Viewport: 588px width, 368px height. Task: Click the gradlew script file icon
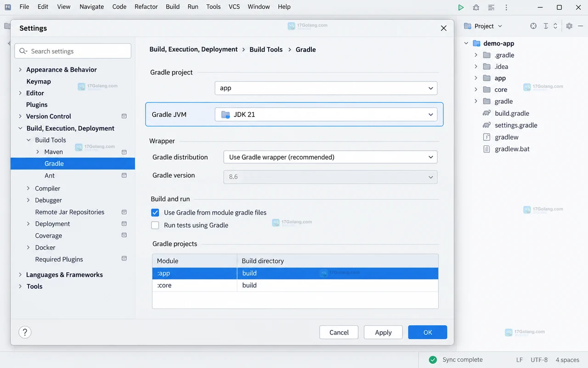click(x=487, y=137)
